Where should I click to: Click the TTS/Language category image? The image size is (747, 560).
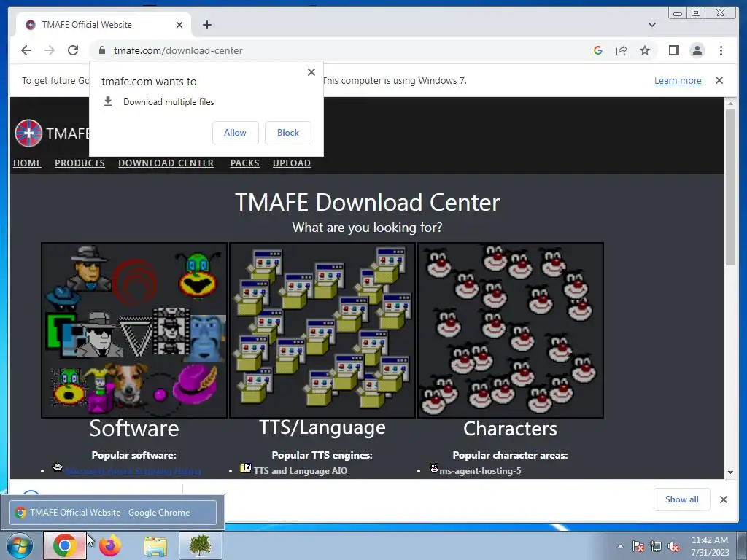click(x=322, y=330)
